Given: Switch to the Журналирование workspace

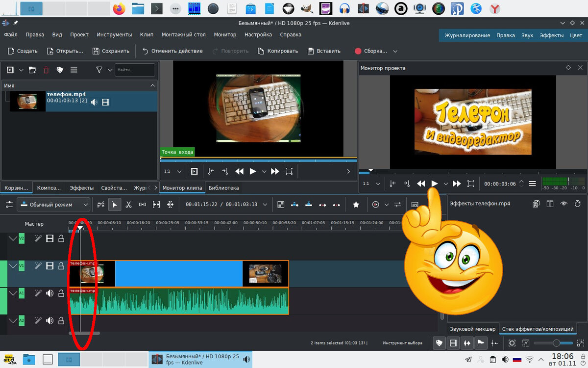Looking at the screenshot, I should tap(467, 35).
